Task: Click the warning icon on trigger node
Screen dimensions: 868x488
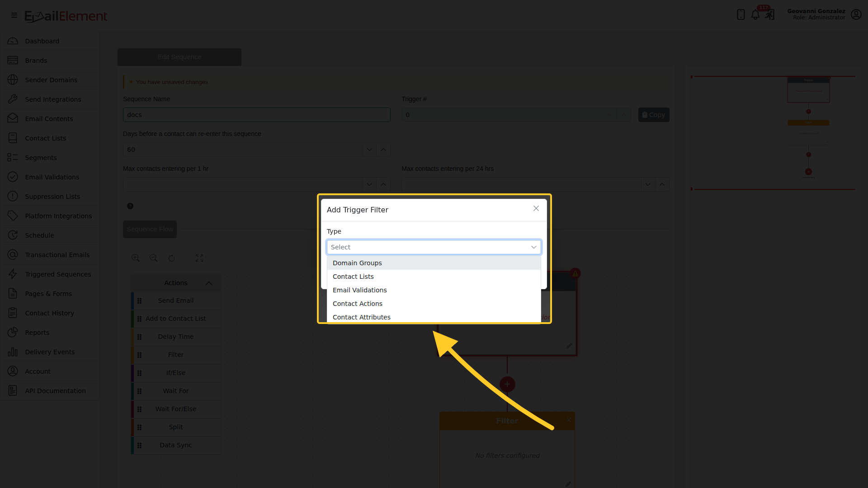Action: 575,273
